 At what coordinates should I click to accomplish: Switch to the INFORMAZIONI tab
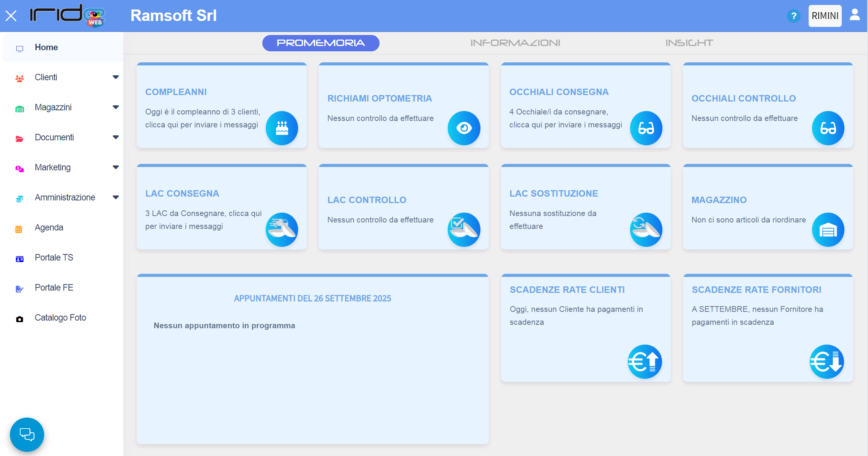(x=515, y=43)
